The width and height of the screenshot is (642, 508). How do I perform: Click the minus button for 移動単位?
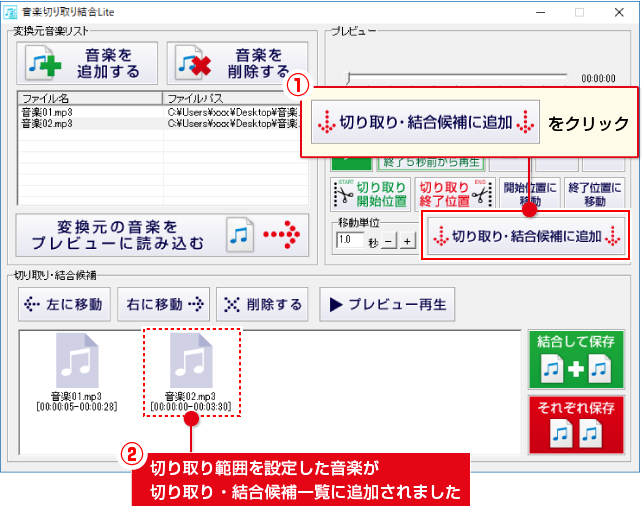pos(389,241)
